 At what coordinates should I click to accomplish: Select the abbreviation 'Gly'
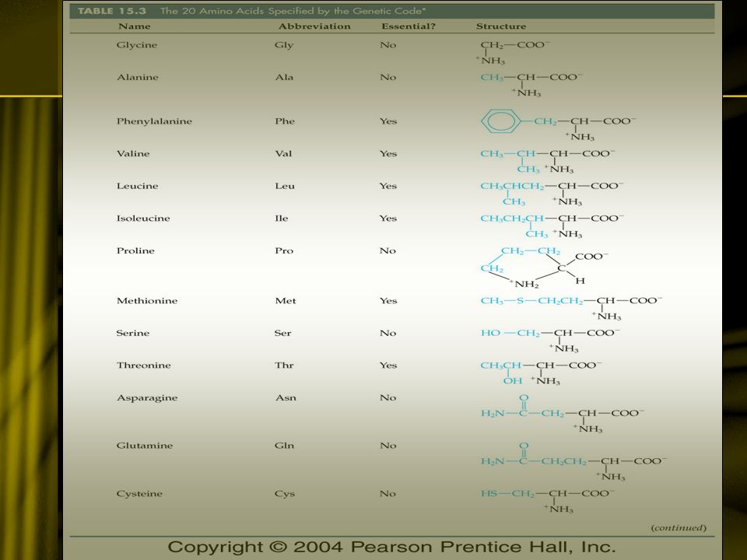click(284, 45)
